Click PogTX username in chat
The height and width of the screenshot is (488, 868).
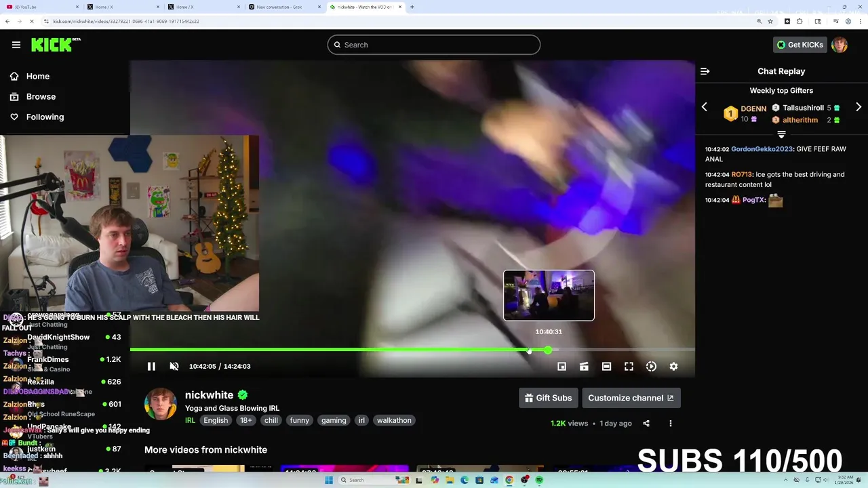753,200
